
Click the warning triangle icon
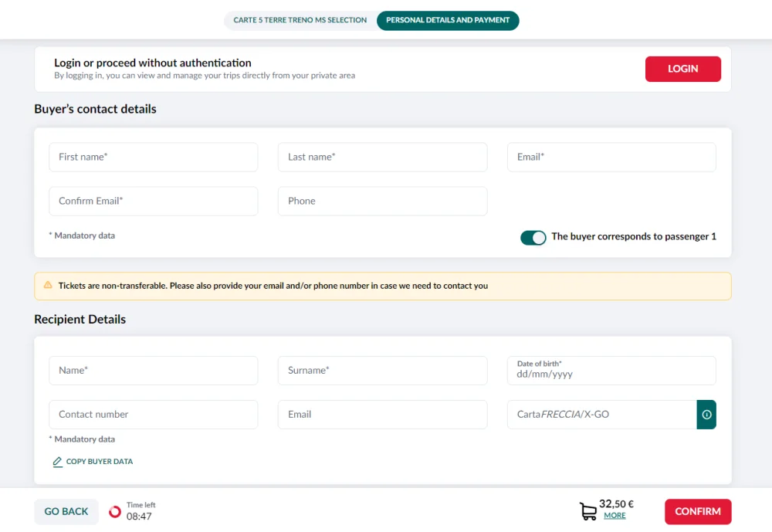pos(48,286)
